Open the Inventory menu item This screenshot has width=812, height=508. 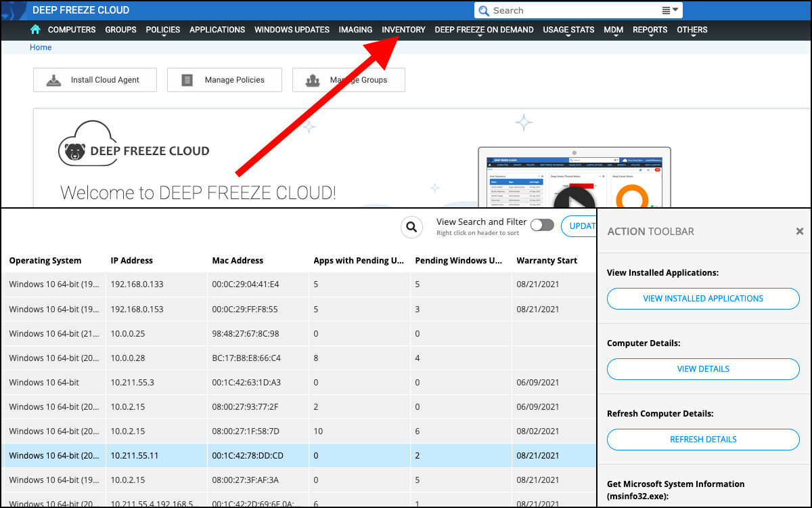click(403, 30)
